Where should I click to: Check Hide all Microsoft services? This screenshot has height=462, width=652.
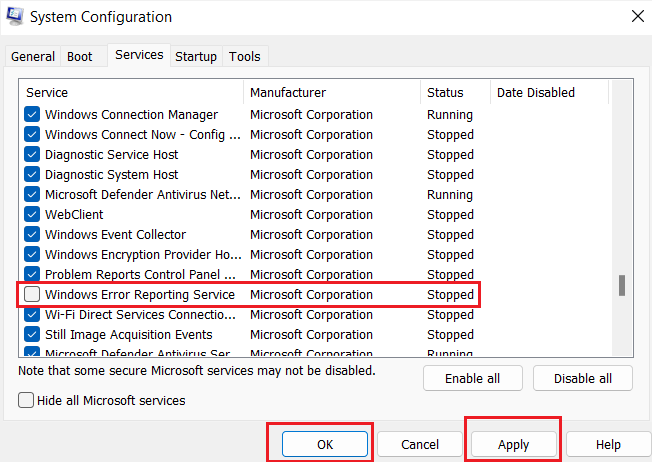26,400
